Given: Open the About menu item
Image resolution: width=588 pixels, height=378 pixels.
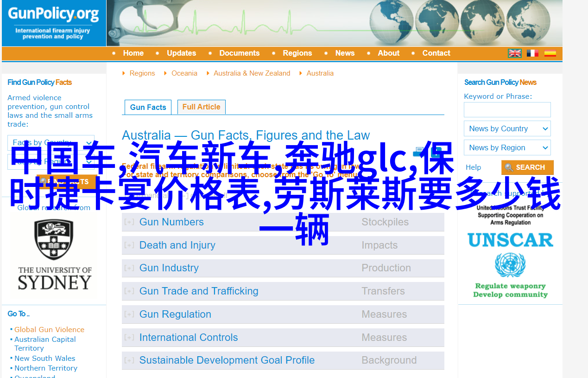Looking at the screenshot, I should tap(389, 53).
